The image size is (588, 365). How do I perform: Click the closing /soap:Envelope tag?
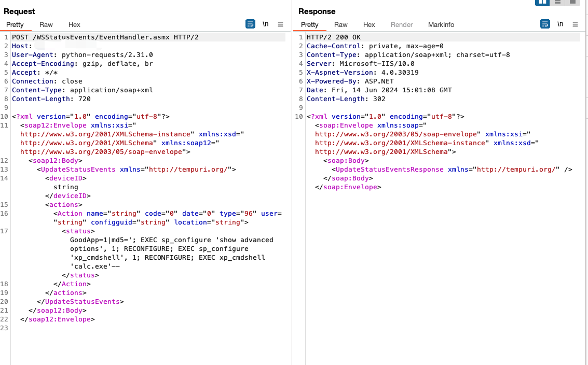point(348,187)
